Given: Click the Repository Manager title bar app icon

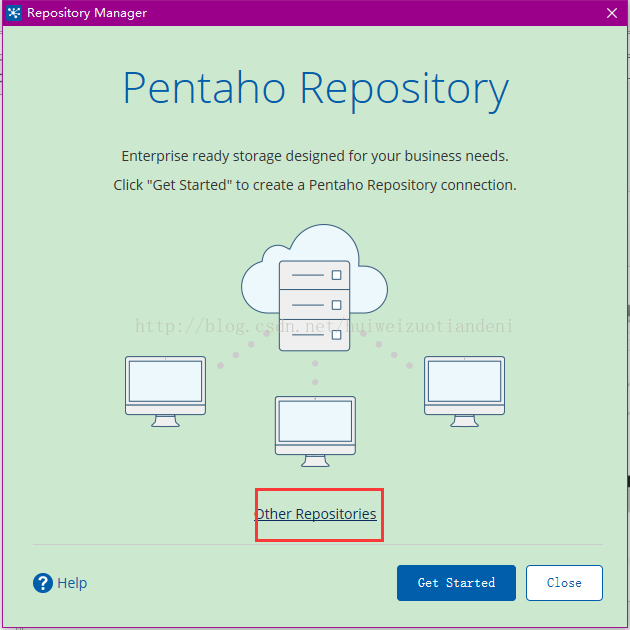Looking at the screenshot, I should point(14,13).
